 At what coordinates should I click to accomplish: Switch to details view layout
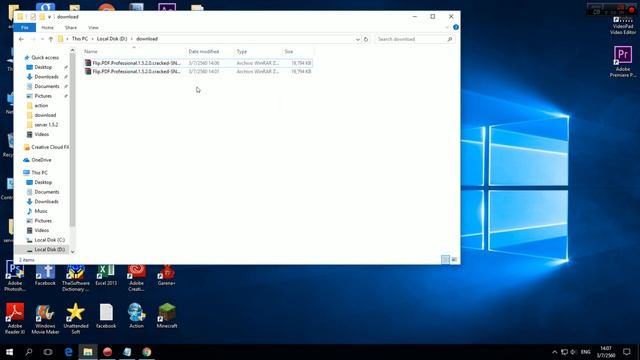pos(445,260)
